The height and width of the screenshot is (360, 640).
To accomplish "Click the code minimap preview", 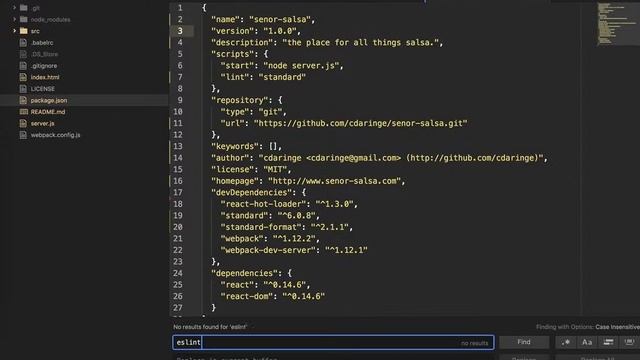I will pyautogui.click(x=617, y=24).
